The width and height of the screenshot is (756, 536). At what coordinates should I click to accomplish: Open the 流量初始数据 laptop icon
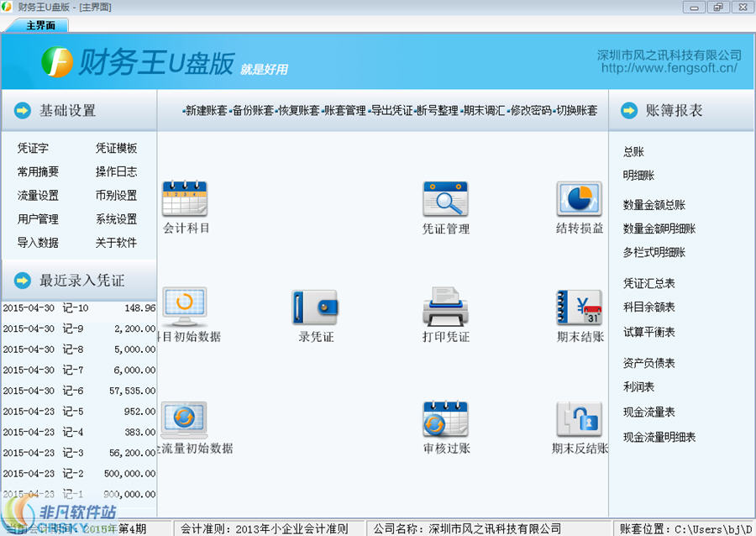click(x=184, y=419)
